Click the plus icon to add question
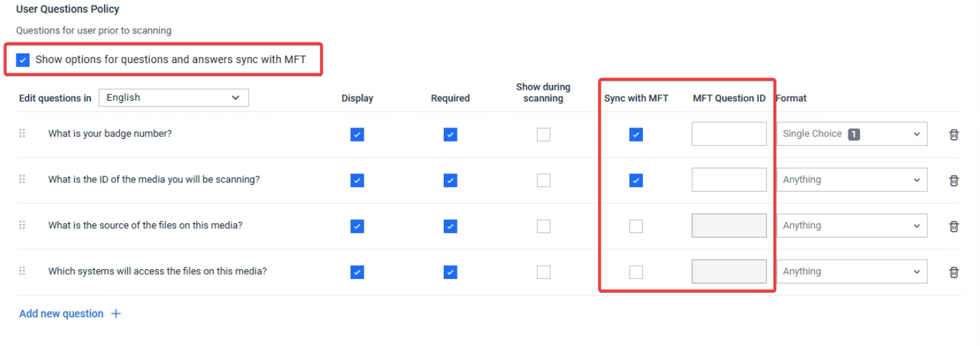This screenshot has width=980, height=346. pos(116,314)
